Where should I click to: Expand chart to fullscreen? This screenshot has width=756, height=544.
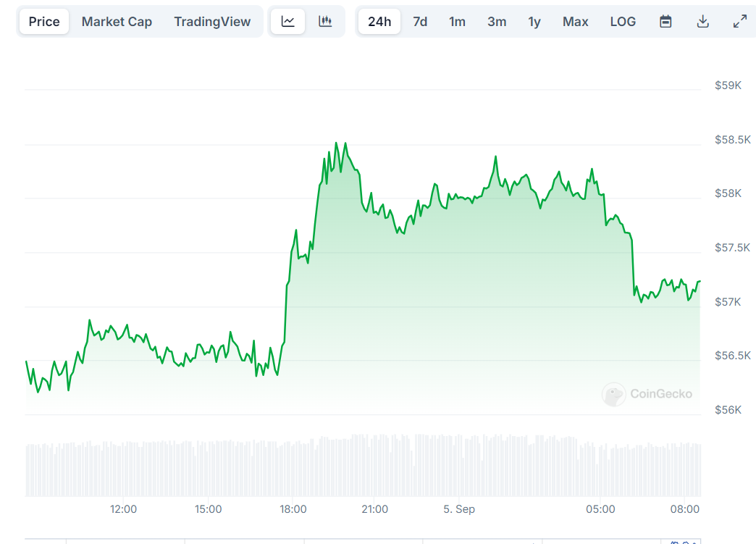click(x=739, y=21)
